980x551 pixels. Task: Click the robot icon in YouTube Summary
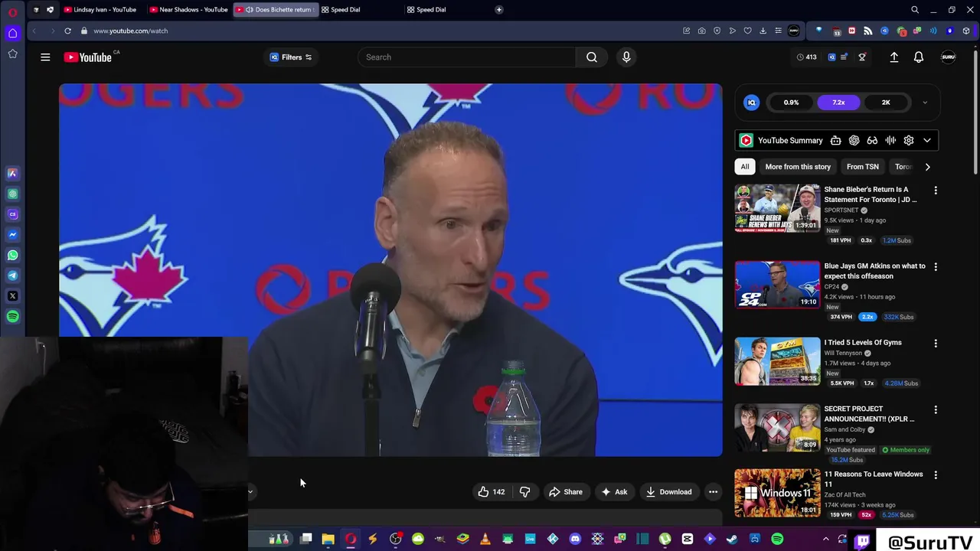point(835,141)
